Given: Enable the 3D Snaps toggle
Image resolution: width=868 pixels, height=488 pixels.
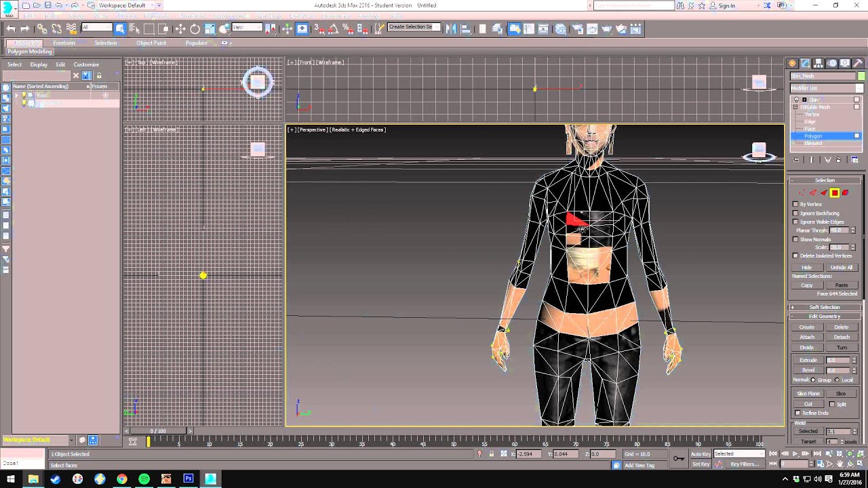Looking at the screenshot, I should 319,28.
